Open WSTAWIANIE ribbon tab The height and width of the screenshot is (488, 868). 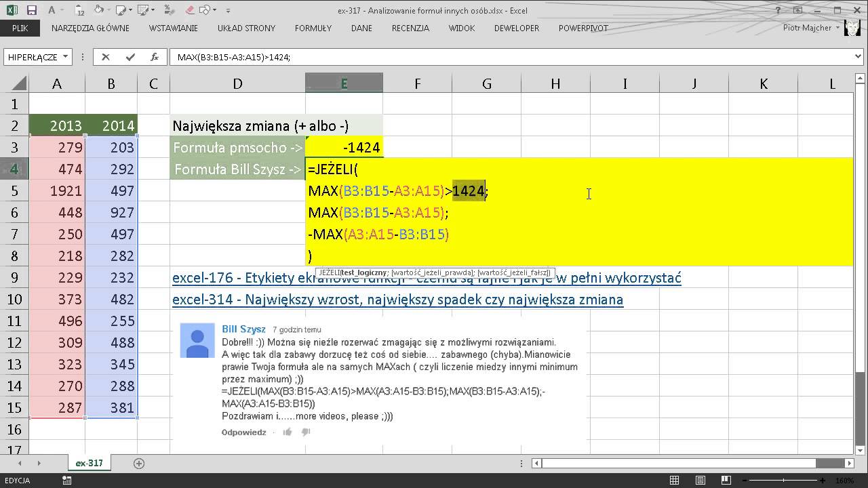[174, 28]
